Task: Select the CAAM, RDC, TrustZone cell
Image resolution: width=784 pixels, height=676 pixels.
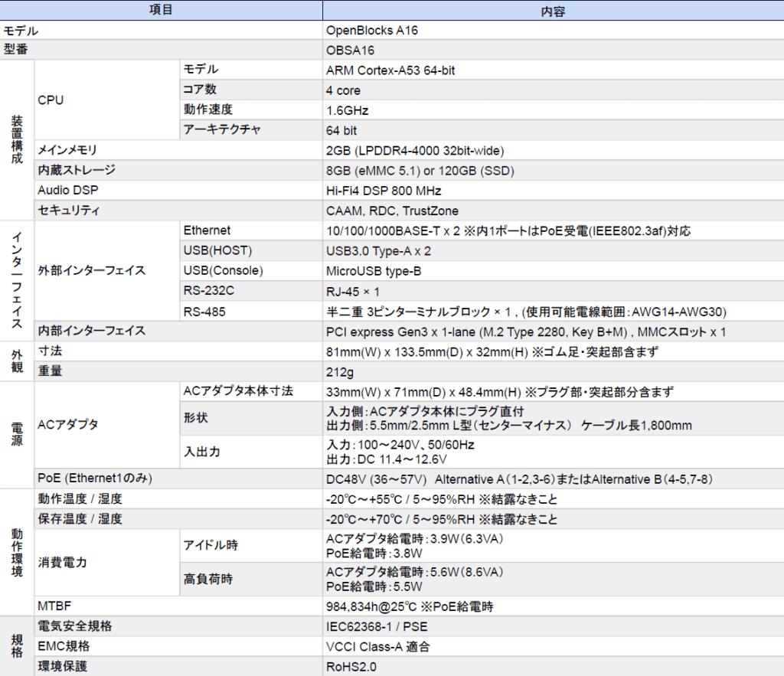Action: click(x=393, y=211)
